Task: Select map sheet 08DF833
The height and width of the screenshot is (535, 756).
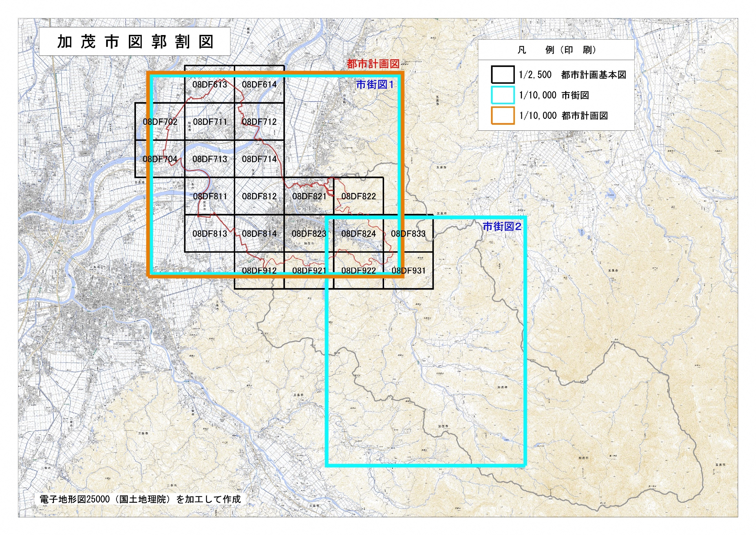Action: pyautogui.click(x=408, y=234)
